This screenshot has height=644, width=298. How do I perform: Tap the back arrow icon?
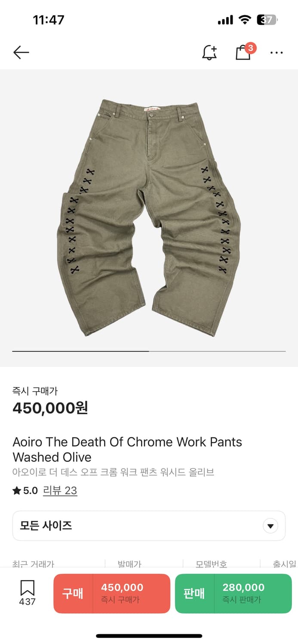(21, 52)
